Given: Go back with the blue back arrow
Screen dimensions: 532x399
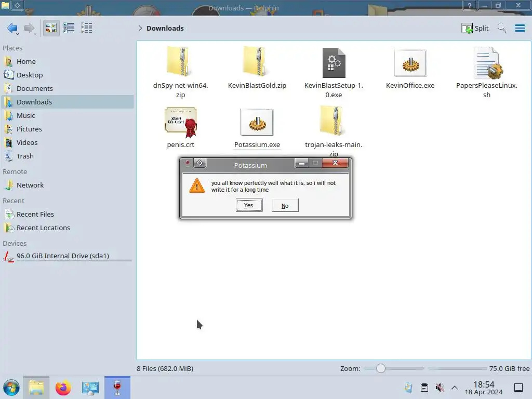Looking at the screenshot, I should coord(12,28).
